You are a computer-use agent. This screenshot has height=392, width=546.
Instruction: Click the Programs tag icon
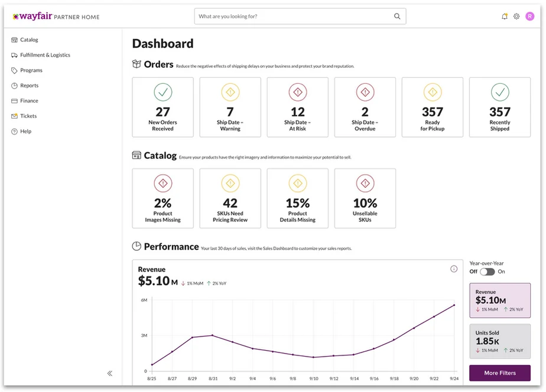14,71
